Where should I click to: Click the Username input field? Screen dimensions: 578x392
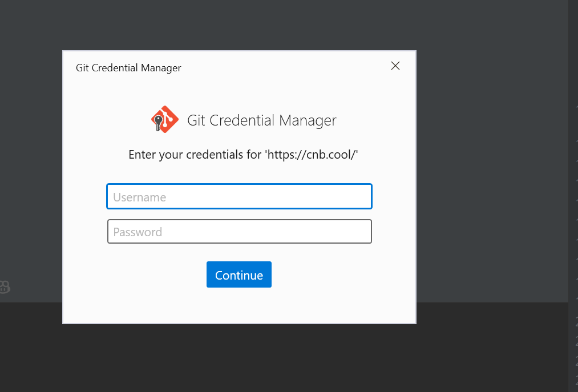click(x=239, y=197)
